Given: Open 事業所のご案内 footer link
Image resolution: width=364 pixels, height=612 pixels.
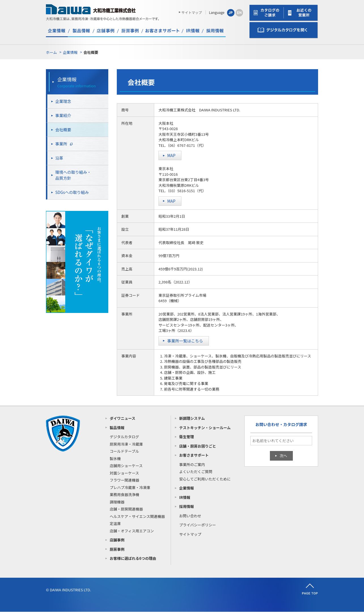Looking at the screenshot, I should [x=192, y=465].
